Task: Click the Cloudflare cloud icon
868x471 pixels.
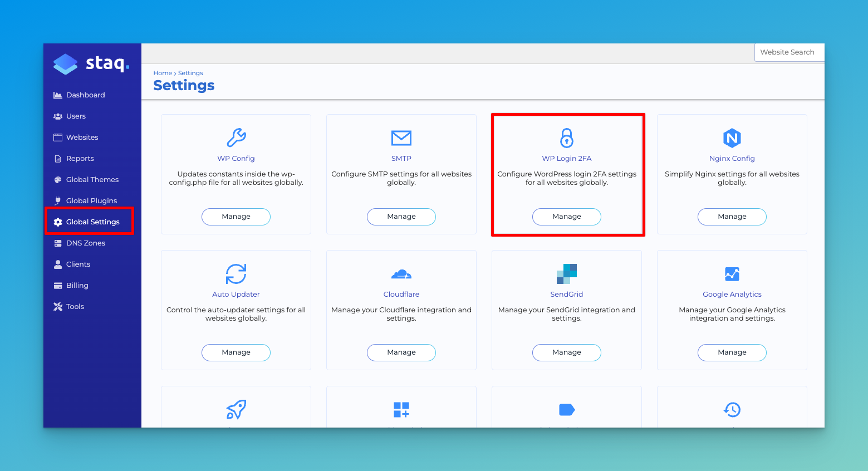Action: [x=401, y=274]
